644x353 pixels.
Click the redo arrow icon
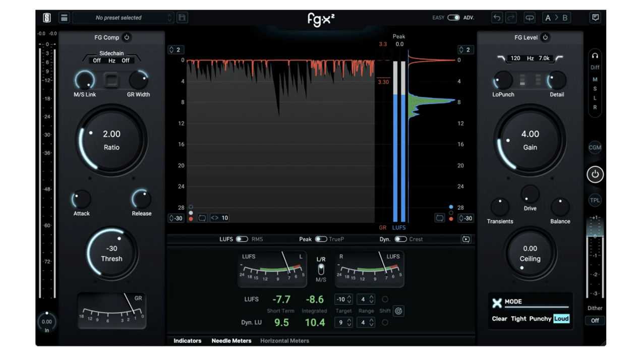511,18
